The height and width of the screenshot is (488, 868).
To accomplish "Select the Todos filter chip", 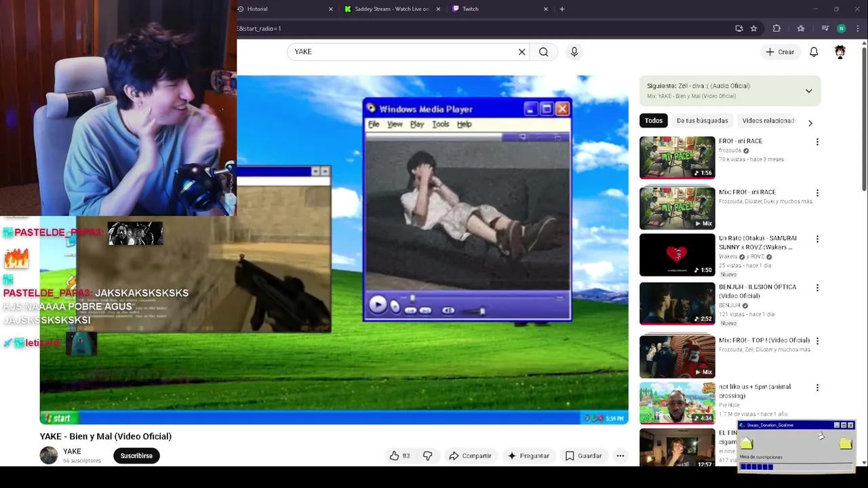I will 654,121.
